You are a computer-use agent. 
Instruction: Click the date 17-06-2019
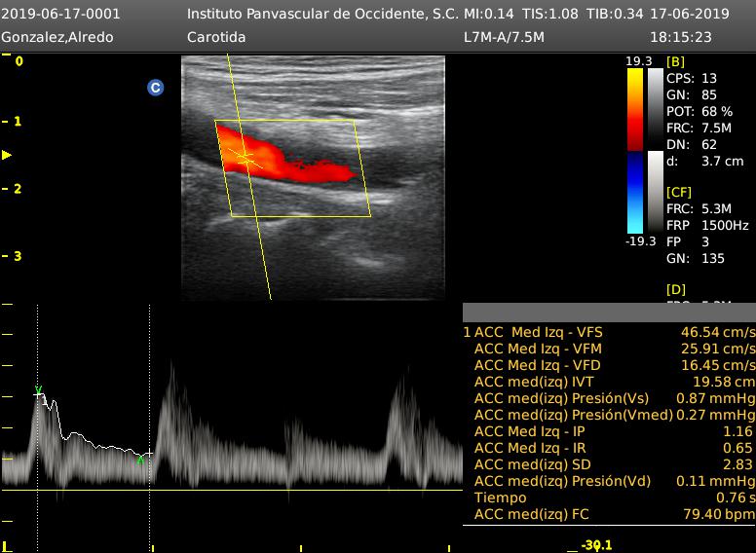click(x=690, y=14)
